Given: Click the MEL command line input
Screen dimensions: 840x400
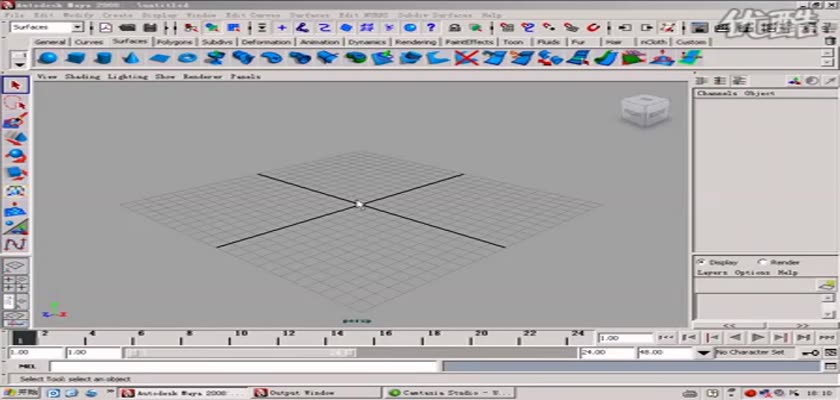Looking at the screenshot, I should tap(244, 366).
